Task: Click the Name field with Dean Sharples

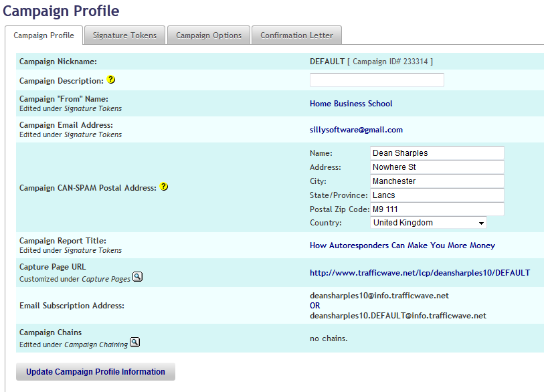Action: point(436,153)
